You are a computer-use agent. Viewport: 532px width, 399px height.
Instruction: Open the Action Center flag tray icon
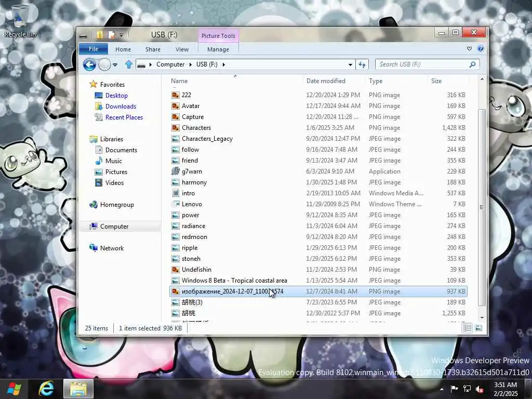point(454,389)
